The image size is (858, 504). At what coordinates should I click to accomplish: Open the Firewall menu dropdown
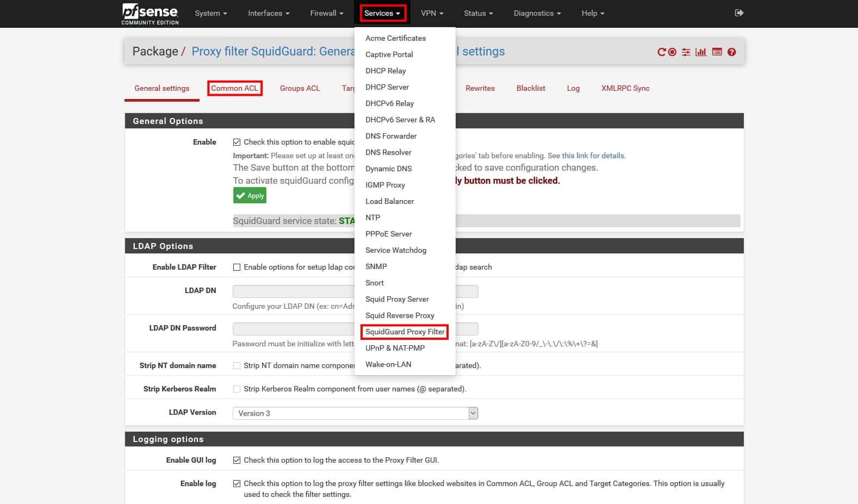click(327, 13)
